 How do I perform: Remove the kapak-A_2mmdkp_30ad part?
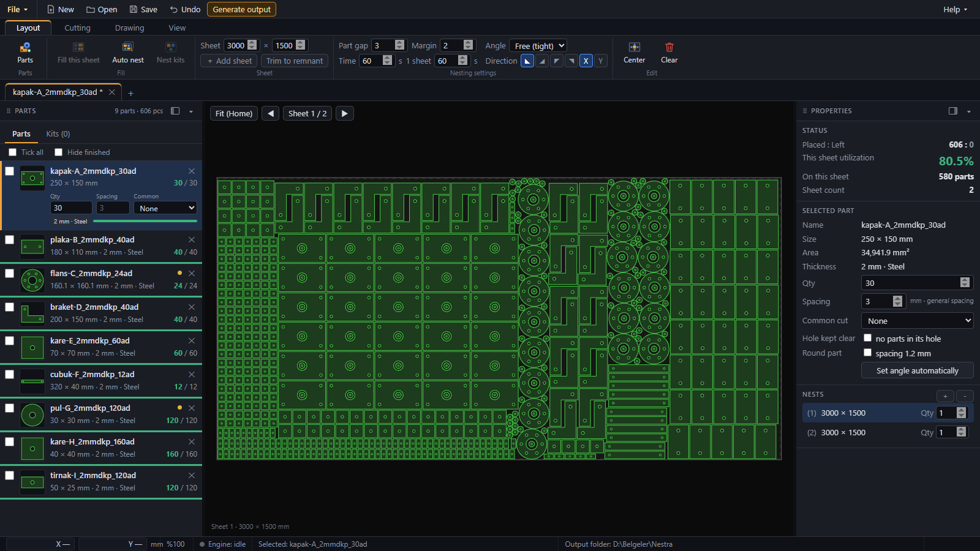(x=192, y=171)
